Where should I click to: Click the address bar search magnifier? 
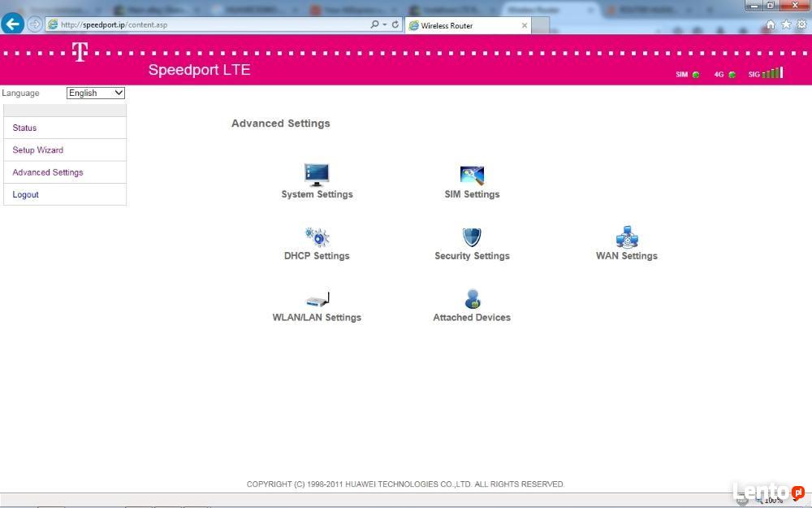[374, 24]
